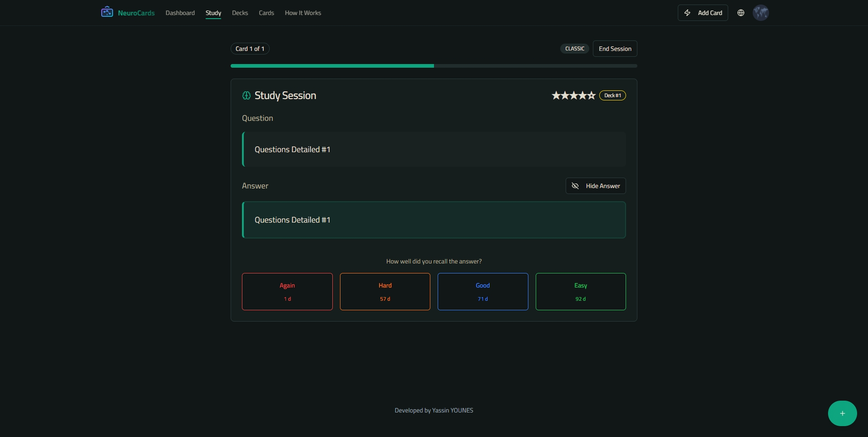Click the session progress bar
868x437 pixels.
[434, 66]
